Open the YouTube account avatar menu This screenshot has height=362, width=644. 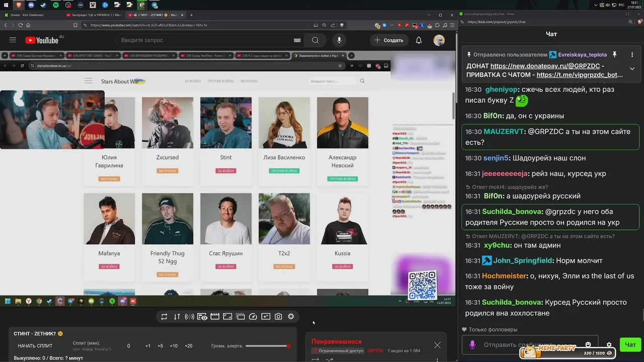pyautogui.click(x=439, y=40)
